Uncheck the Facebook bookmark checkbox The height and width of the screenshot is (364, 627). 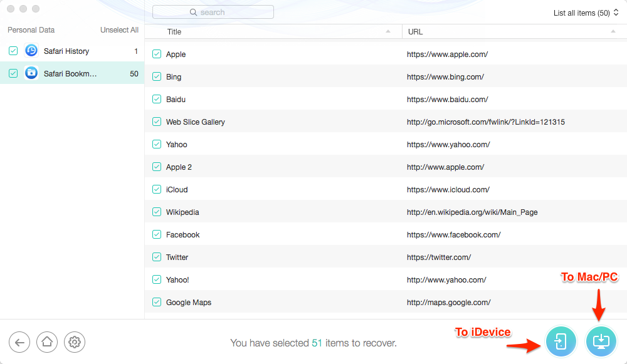click(157, 234)
